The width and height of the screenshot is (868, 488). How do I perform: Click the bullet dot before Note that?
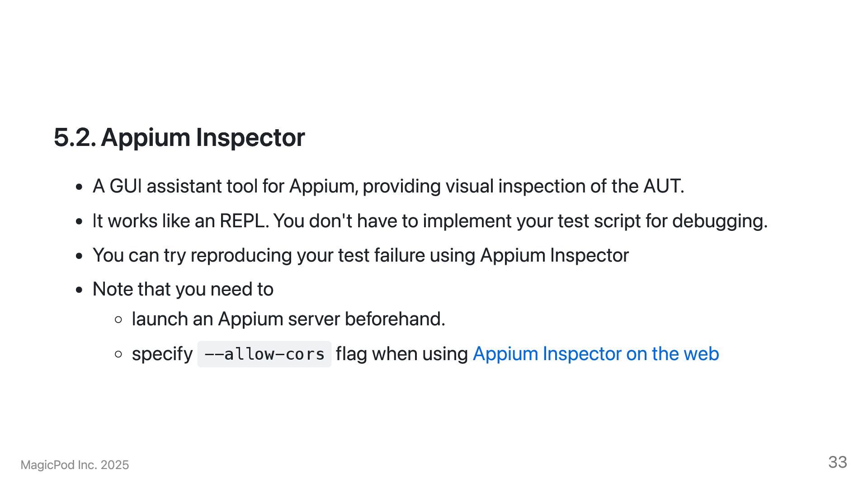point(80,290)
